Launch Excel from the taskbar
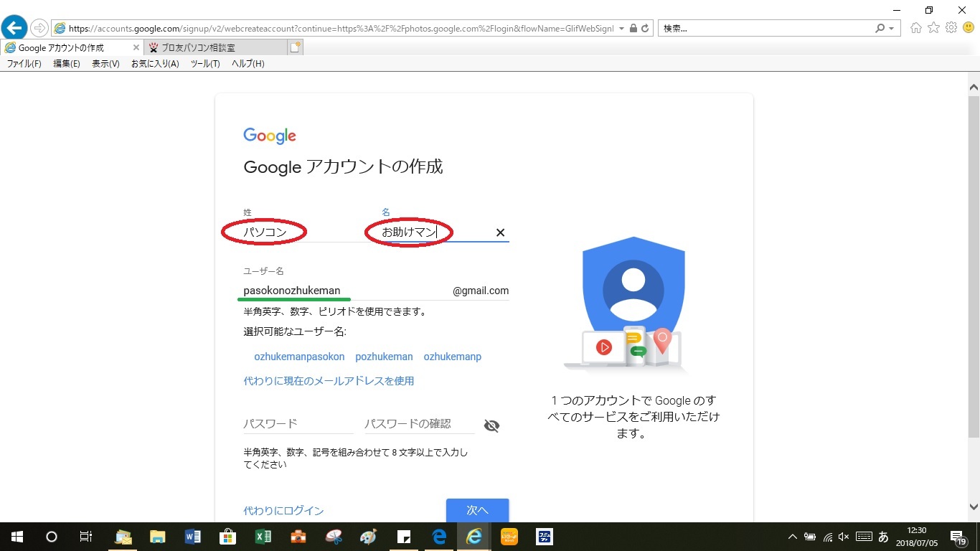This screenshot has height=551, width=980. tap(263, 537)
